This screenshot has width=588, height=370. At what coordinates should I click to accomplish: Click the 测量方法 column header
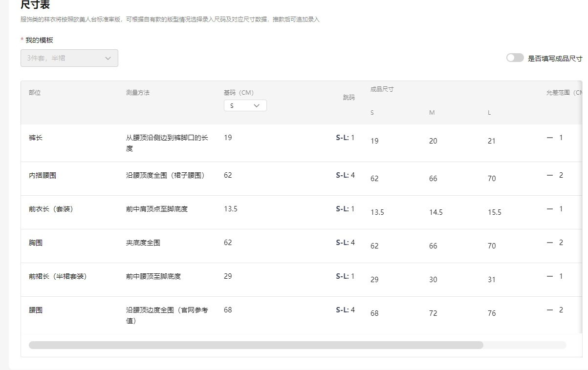138,93
